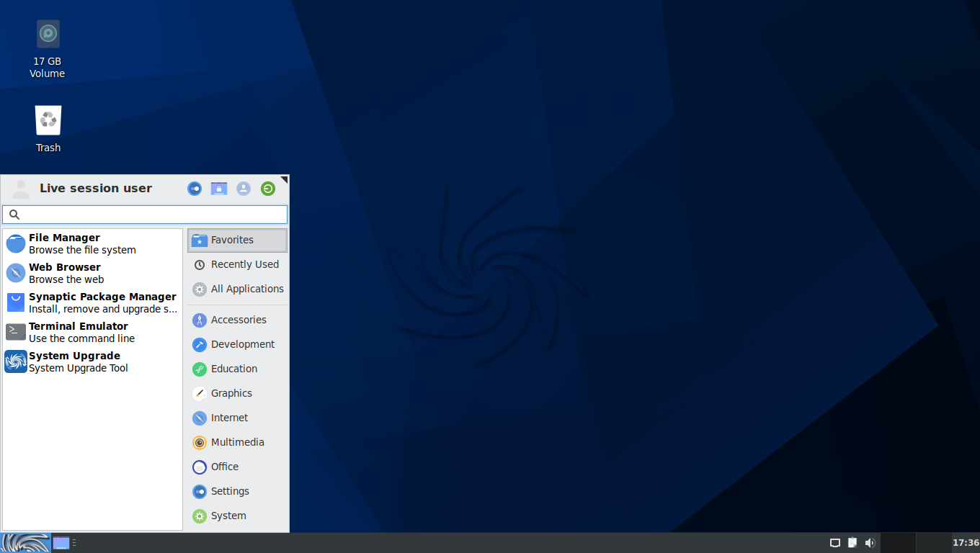
Task: Select the Favorites category
Action: tap(237, 240)
